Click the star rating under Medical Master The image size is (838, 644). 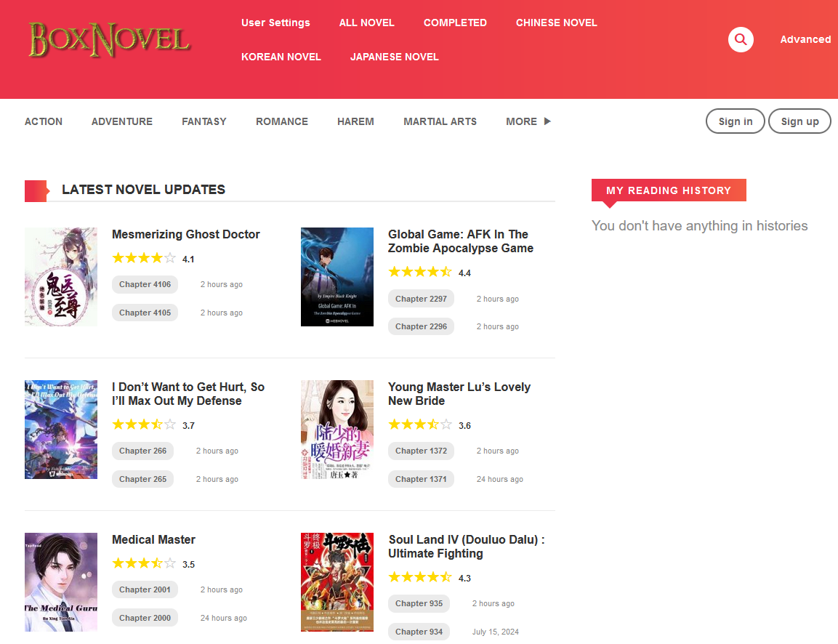coord(144,563)
